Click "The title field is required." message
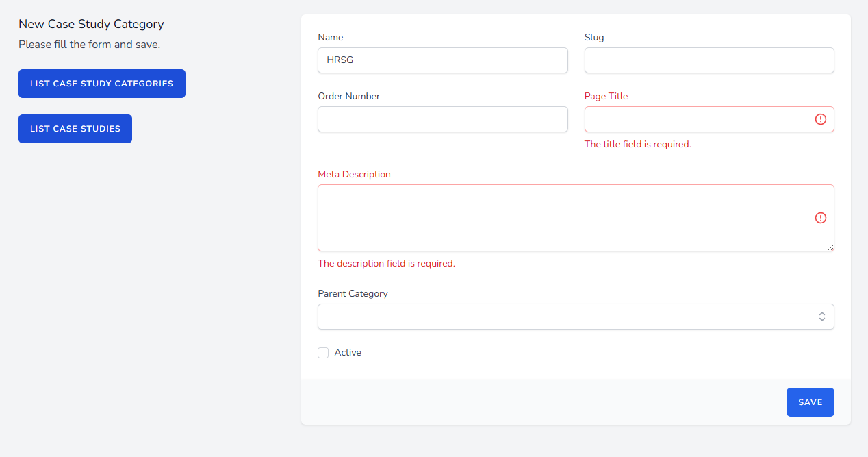The image size is (868, 457). pos(638,145)
